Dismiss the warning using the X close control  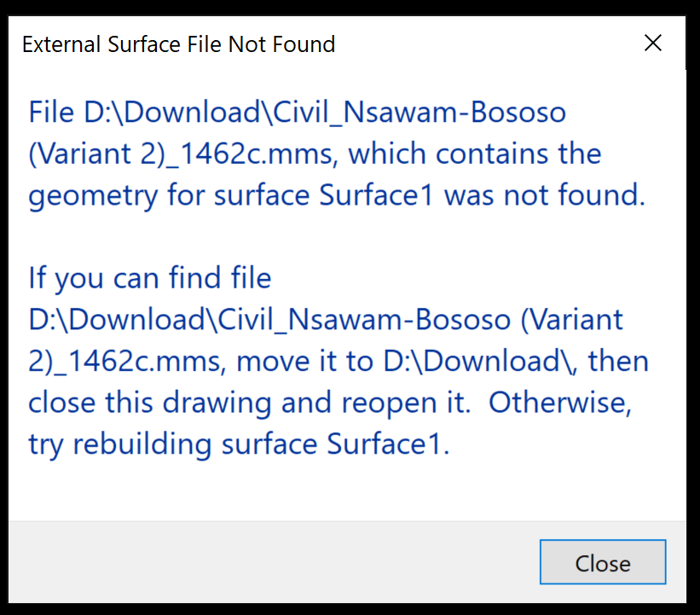tap(653, 43)
